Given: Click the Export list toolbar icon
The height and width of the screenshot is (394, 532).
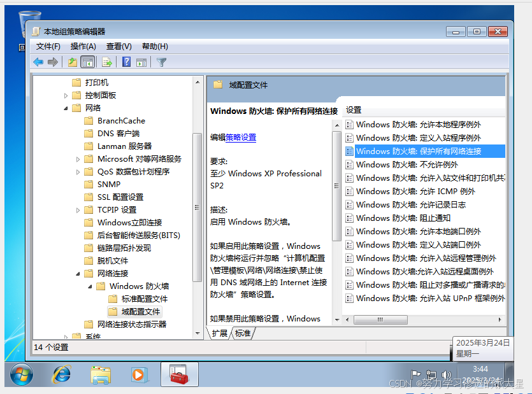Looking at the screenshot, I should coord(107,62).
